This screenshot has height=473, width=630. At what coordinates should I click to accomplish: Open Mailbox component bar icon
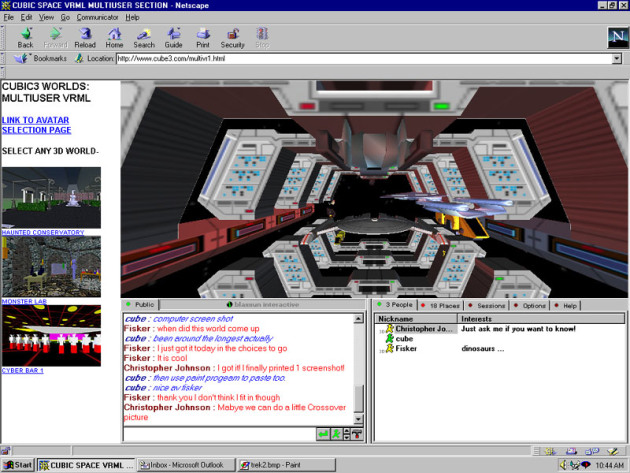pos(571,451)
